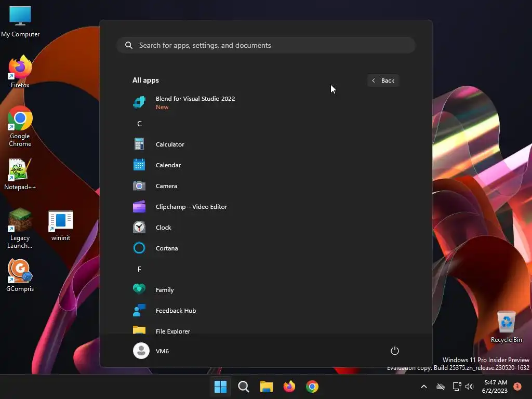Open notification center badge showing 3
The height and width of the screenshot is (399, 532).
517,387
